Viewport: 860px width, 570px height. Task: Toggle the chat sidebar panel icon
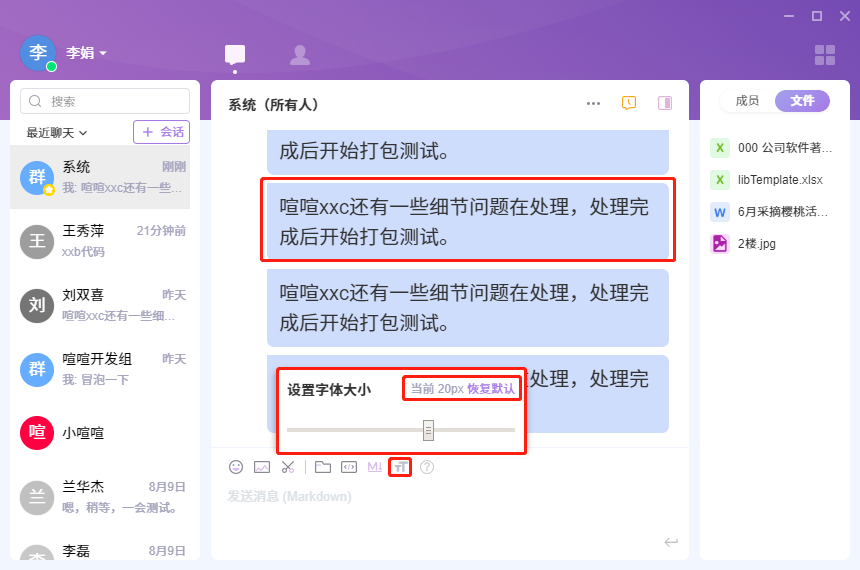point(665,103)
